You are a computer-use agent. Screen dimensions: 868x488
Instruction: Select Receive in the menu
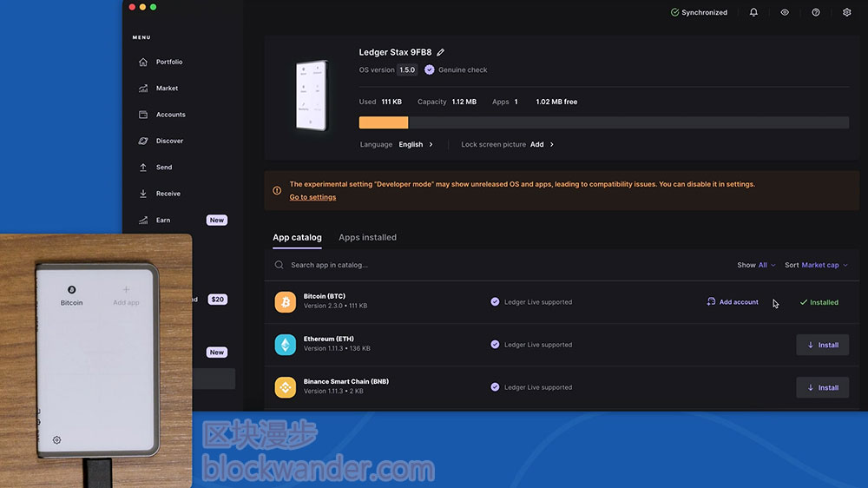tap(168, 194)
